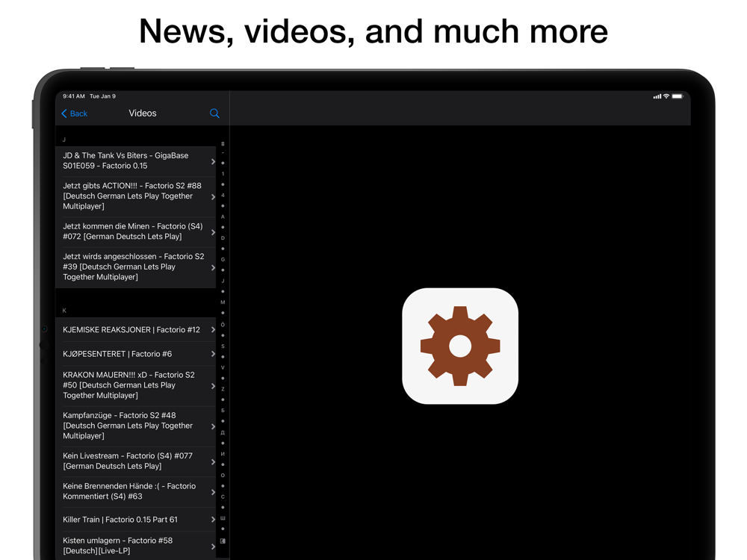Select Kampfanzüge - Factorio S2 #48 video
The height and width of the screenshot is (560, 747).
tap(136, 426)
